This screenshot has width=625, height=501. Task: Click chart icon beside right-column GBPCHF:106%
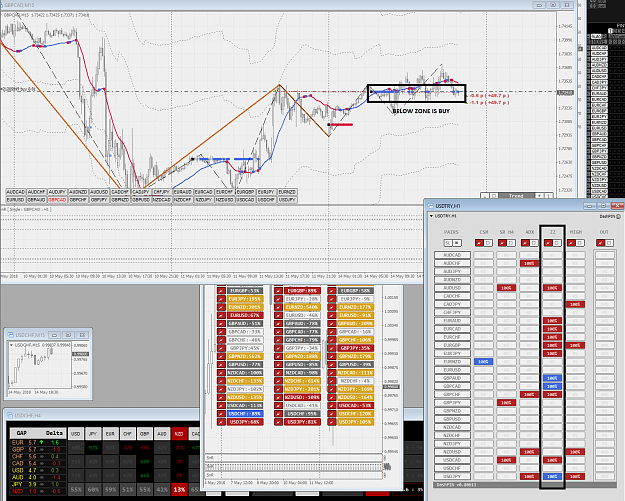tap(332, 340)
